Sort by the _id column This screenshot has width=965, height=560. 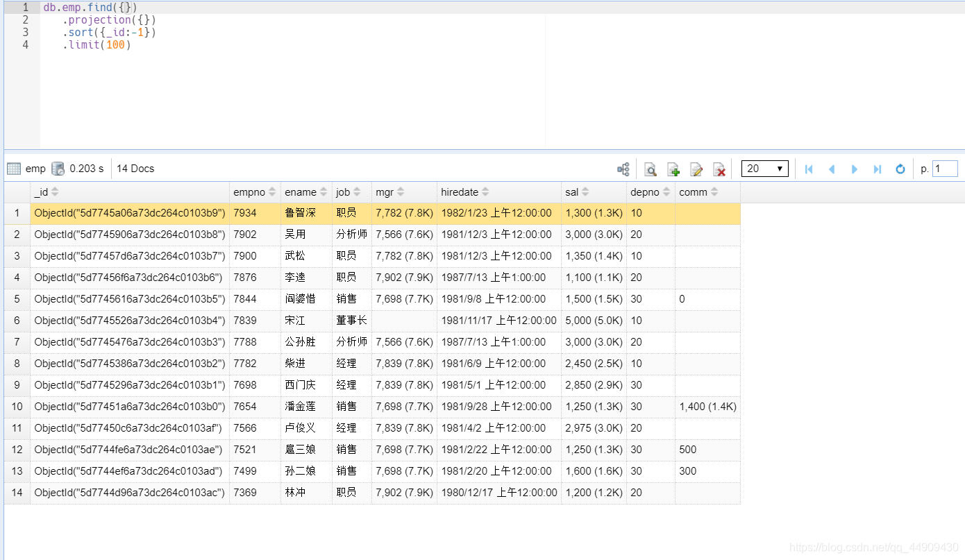[x=130, y=192]
